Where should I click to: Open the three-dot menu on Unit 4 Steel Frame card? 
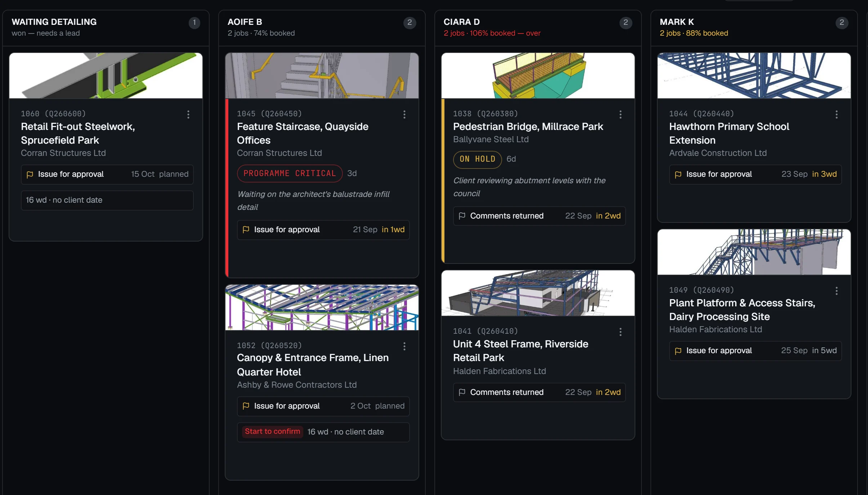(620, 332)
